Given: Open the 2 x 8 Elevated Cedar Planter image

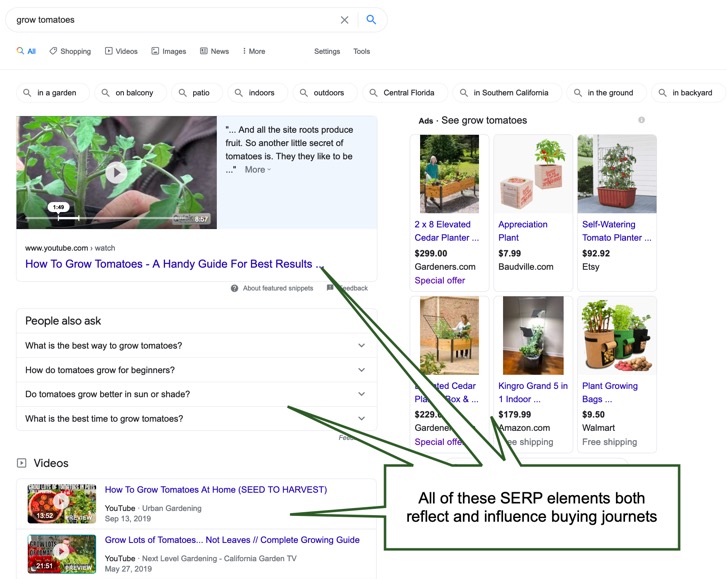Looking at the screenshot, I should point(449,174).
